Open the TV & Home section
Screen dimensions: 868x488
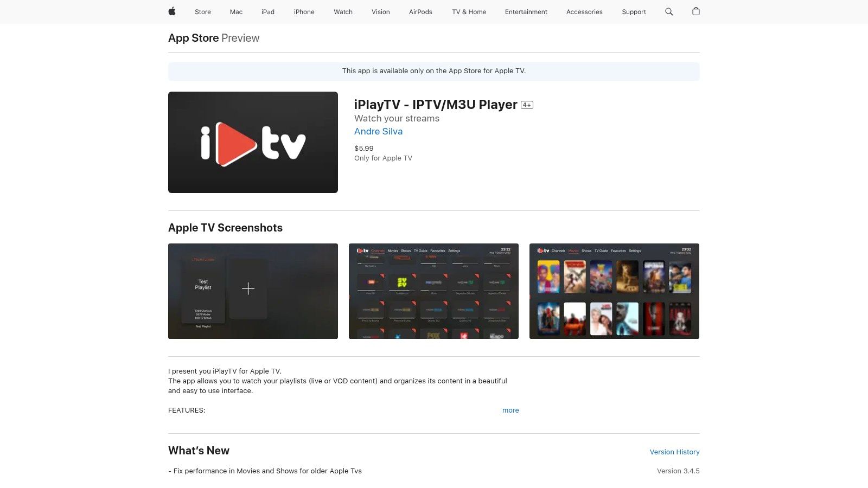click(468, 11)
